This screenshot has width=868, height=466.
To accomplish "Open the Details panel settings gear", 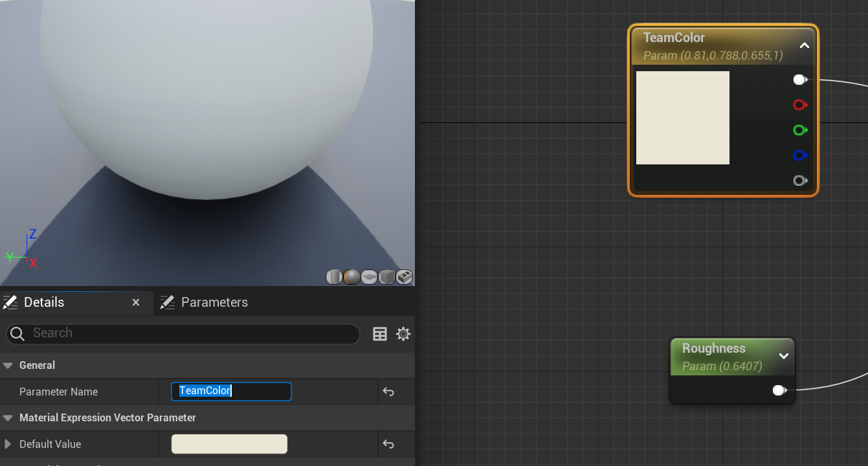I will [x=403, y=334].
